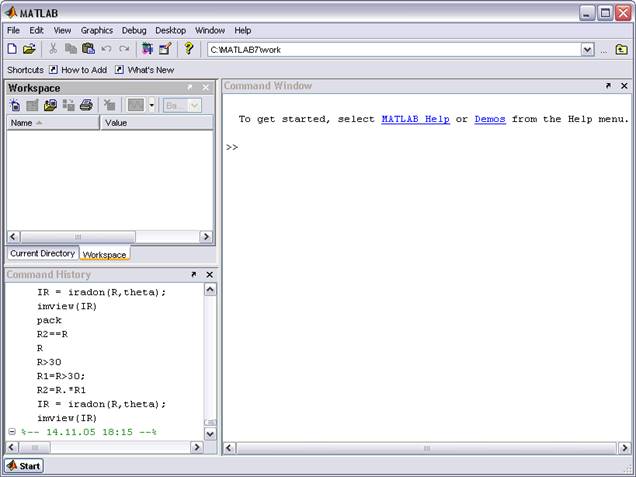The image size is (636, 477).
Task: Undo last action in toolbar
Action: [x=106, y=49]
